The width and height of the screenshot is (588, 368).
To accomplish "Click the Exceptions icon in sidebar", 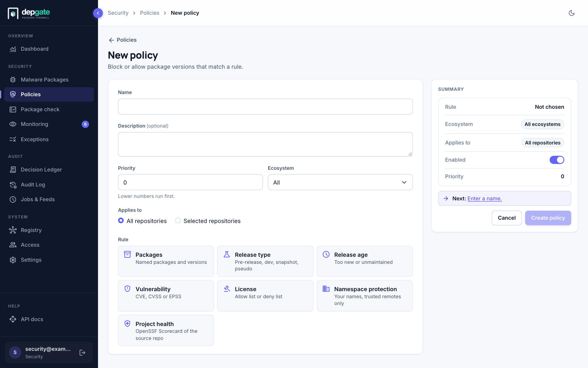I will pyautogui.click(x=13, y=139).
